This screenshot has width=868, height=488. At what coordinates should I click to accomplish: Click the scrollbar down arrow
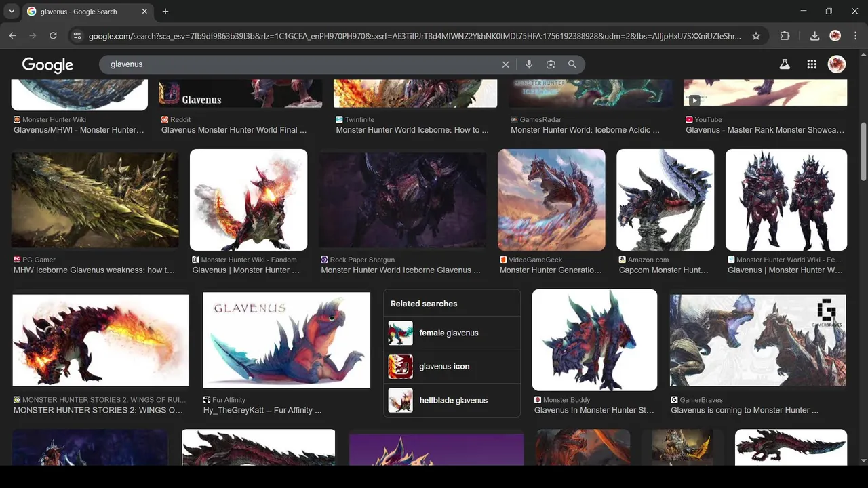point(863,460)
